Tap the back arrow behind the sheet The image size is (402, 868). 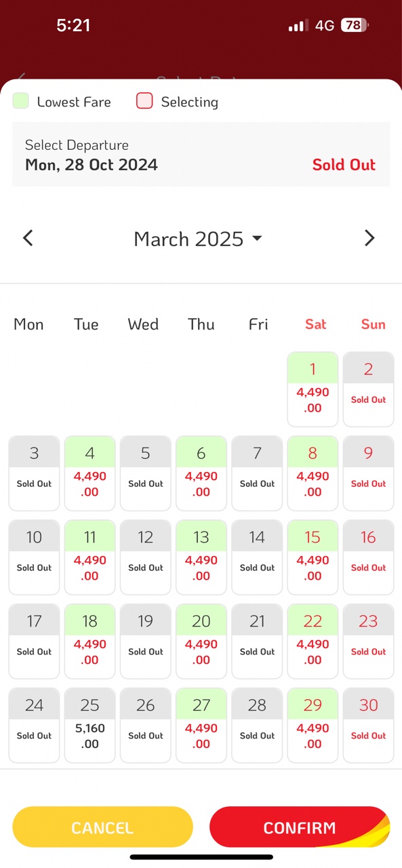[x=22, y=77]
